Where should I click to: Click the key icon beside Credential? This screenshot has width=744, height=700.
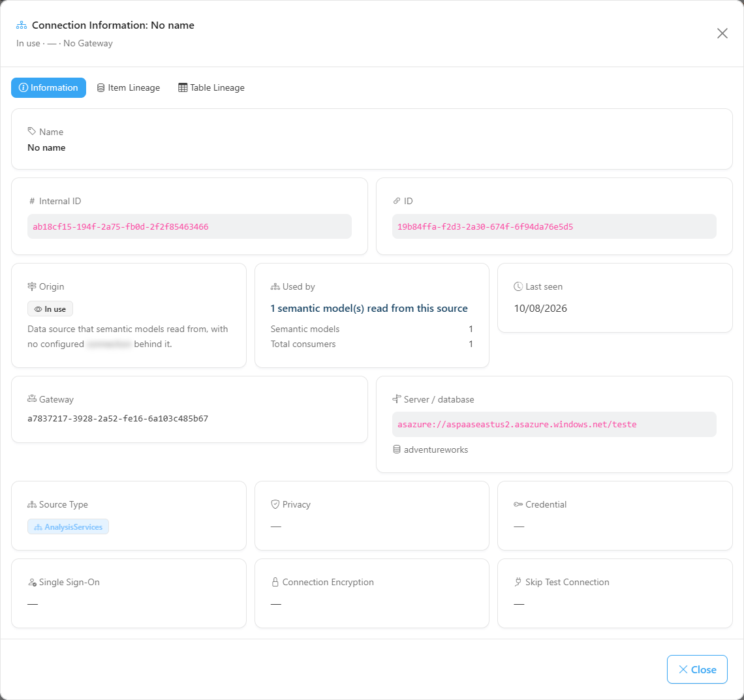pos(518,504)
